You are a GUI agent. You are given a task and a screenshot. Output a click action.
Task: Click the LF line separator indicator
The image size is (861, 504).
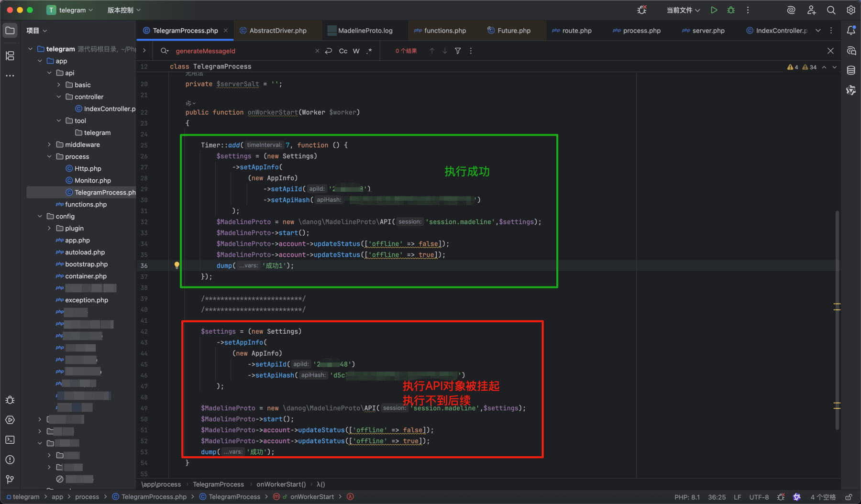coord(738,497)
